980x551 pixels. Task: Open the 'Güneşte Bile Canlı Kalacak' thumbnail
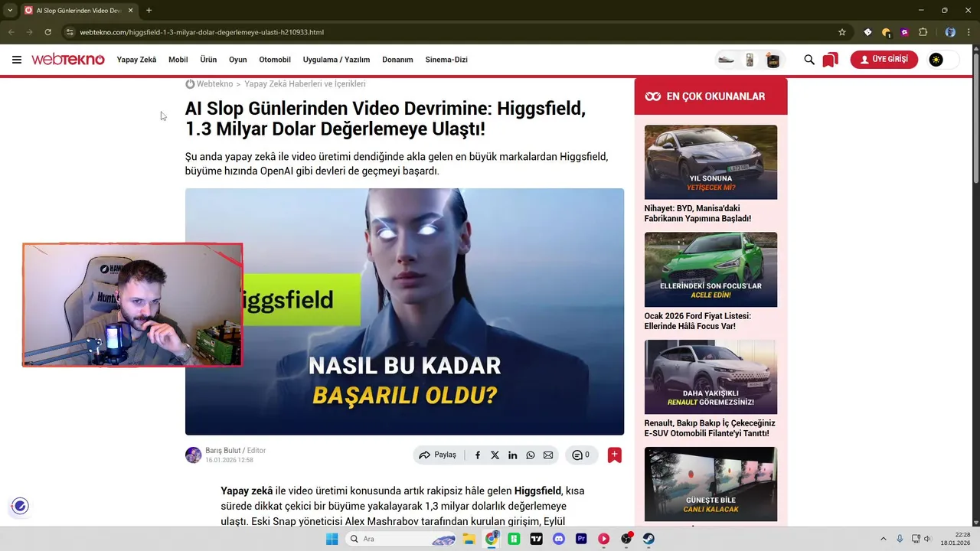click(710, 484)
